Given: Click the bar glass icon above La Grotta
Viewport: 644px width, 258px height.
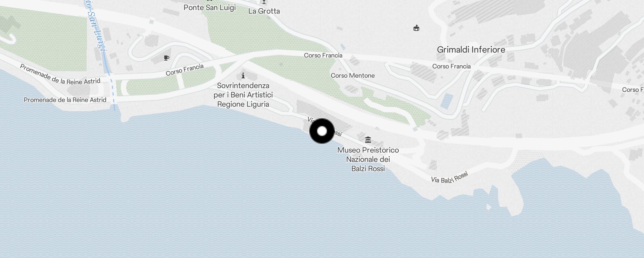Looking at the screenshot, I should (x=264, y=2).
